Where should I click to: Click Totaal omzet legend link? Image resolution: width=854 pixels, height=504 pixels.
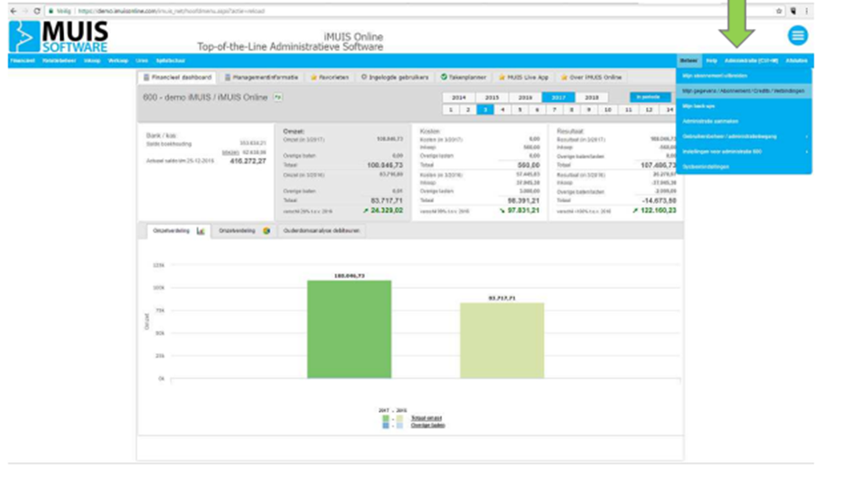click(x=427, y=418)
